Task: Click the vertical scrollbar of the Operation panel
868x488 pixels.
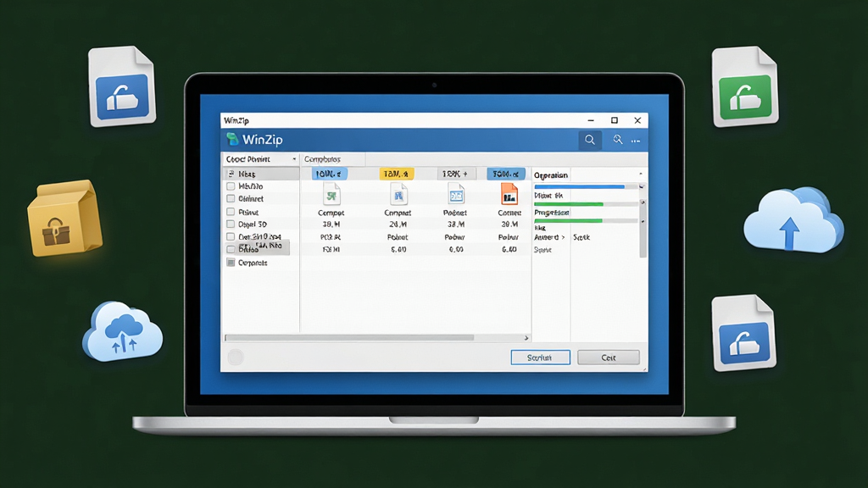Action: (x=643, y=221)
